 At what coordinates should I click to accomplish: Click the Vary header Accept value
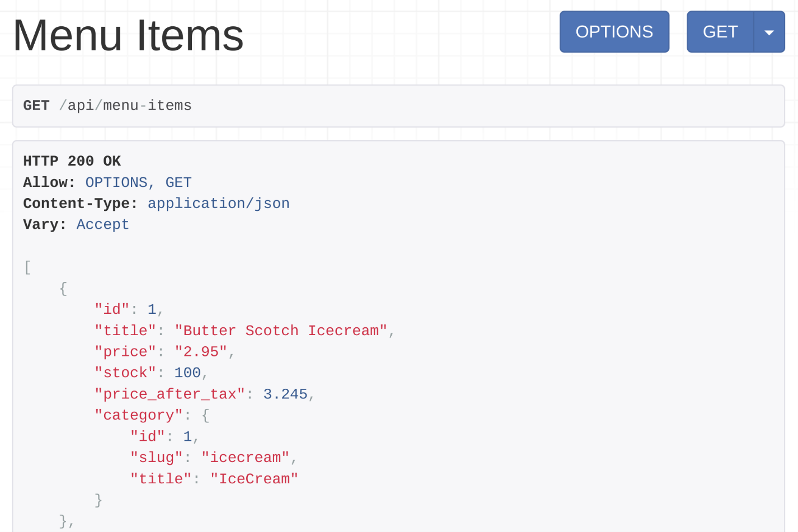point(103,224)
